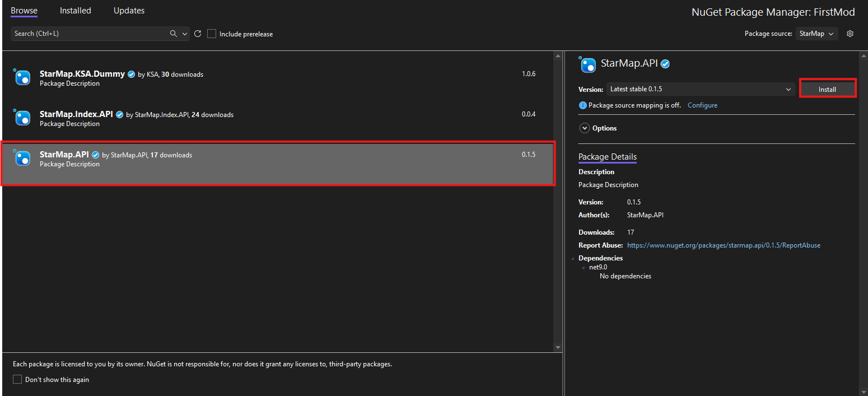This screenshot has height=396, width=868.
Task: Check the Don't show this again box
Action: click(x=17, y=380)
